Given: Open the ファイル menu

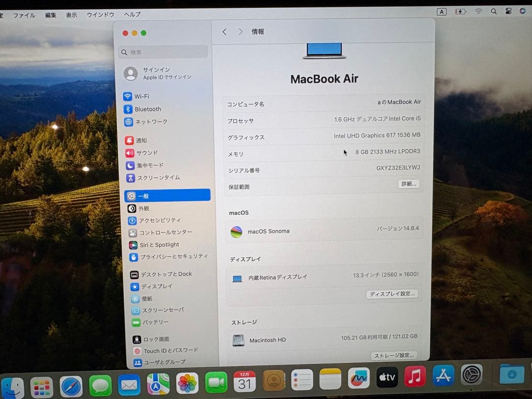Looking at the screenshot, I should coord(24,15).
